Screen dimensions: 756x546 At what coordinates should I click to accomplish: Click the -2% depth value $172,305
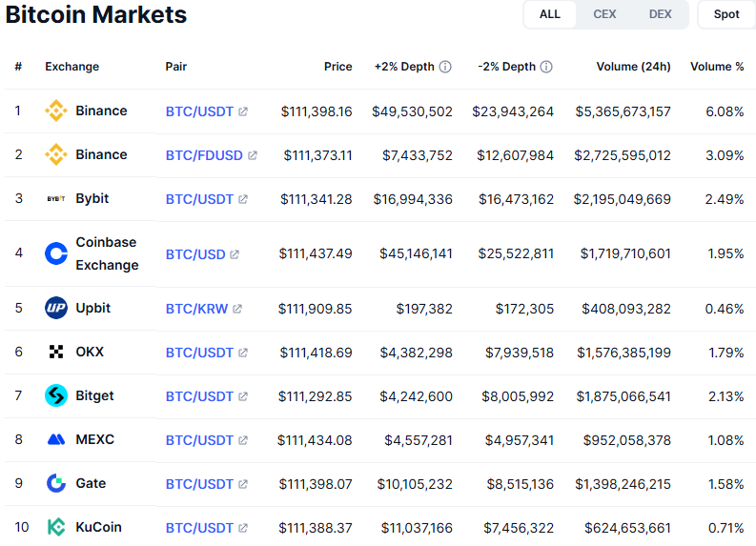[x=524, y=309]
